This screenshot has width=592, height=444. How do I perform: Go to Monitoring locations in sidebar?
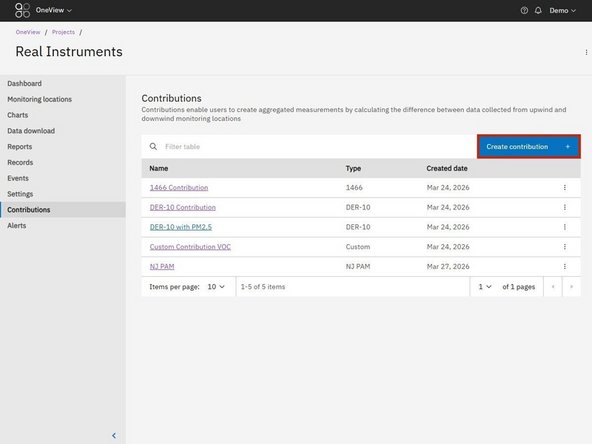[x=40, y=99]
